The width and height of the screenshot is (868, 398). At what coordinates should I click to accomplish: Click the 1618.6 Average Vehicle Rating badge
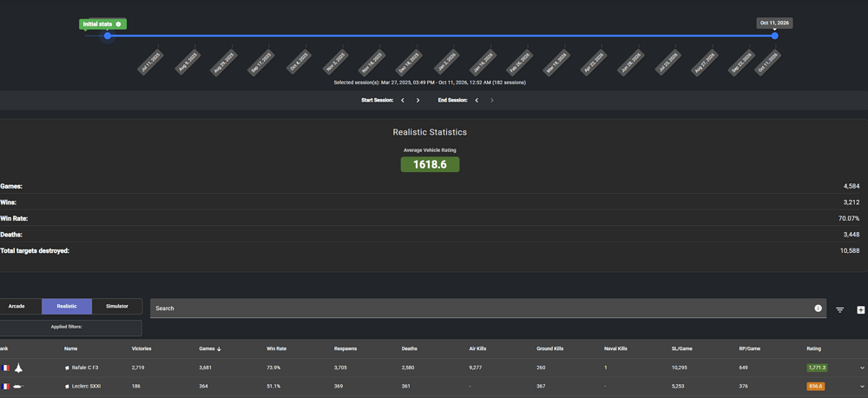431,164
